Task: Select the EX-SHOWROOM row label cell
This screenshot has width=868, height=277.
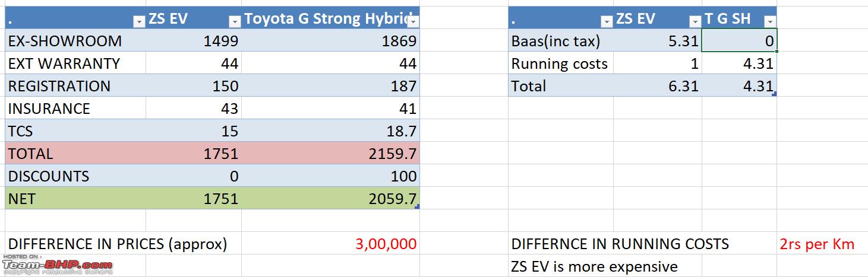Action: click(x=75, y=41)
